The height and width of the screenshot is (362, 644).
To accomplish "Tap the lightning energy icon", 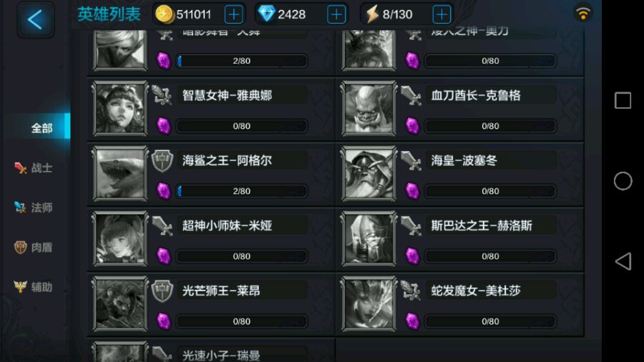I will (x=372, y=14).
